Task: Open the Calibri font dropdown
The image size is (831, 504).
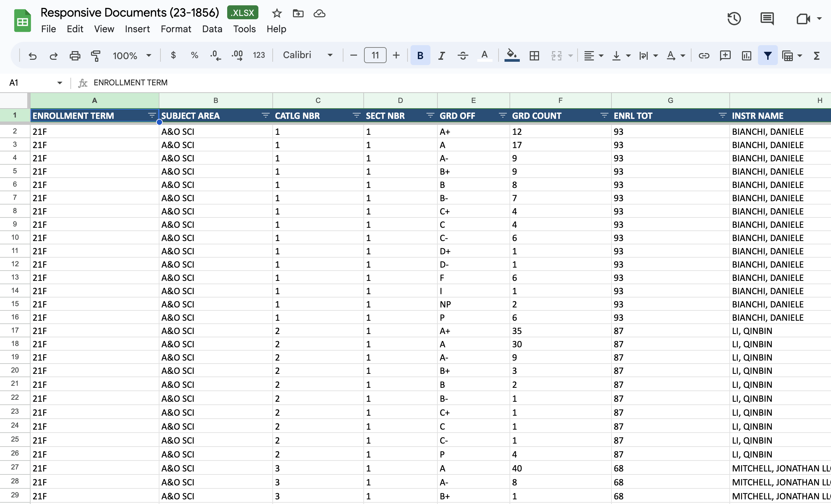Action: pyautogui.click(x=308, y=55)
